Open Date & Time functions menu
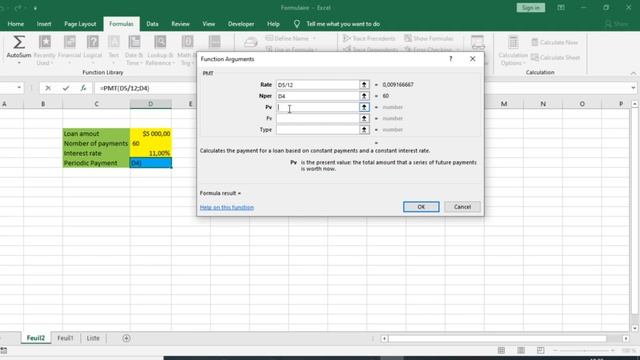Viewport: 640px width, 360px height. 134,51
